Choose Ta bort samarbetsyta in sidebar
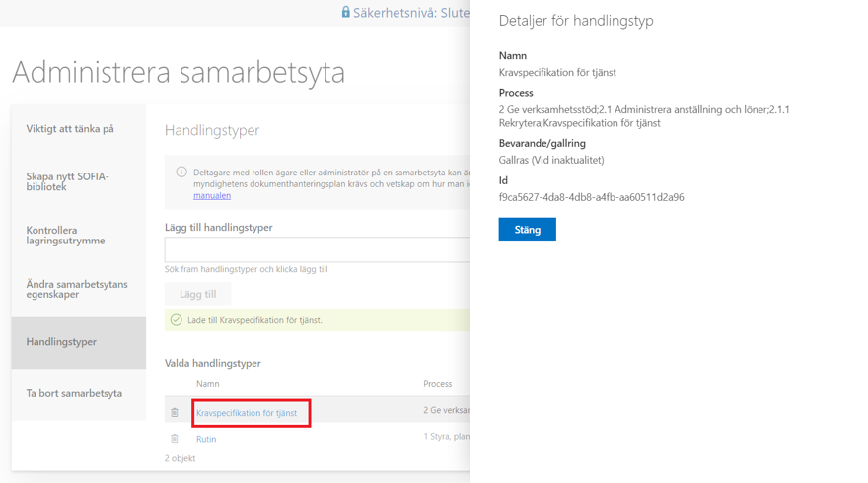Screen dimensions: 868x483 coord(74,393)
